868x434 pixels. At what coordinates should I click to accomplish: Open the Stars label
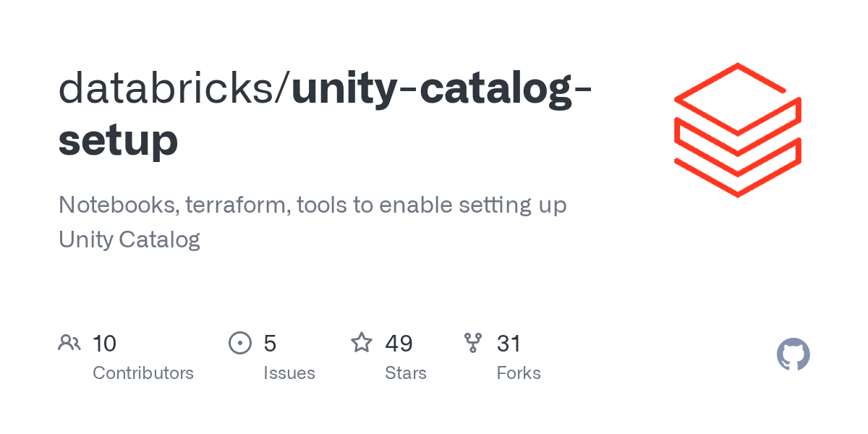pos(406,373)
